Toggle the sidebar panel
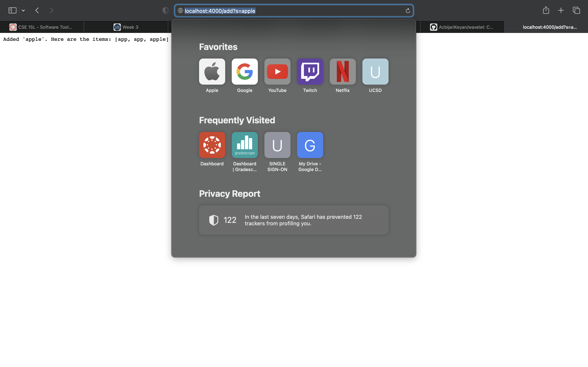 click(x=12, y=10)
